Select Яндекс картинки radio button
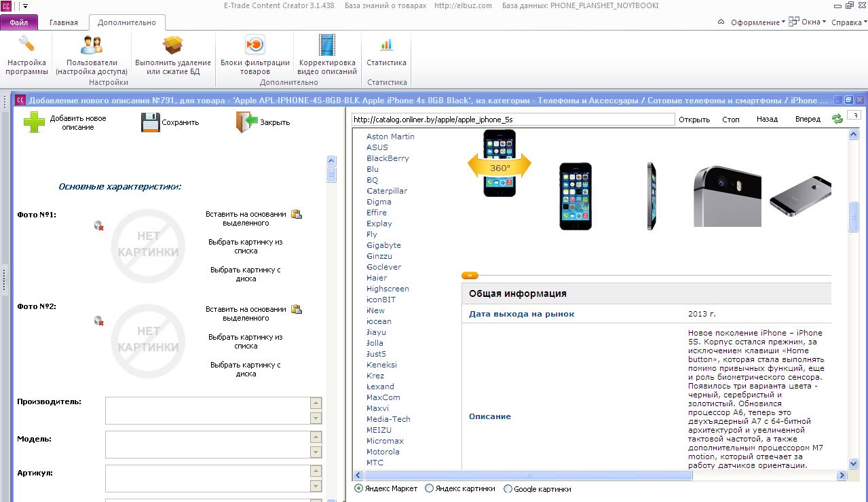The width and height of the screenshot is (868, 502). pos(429,488)
